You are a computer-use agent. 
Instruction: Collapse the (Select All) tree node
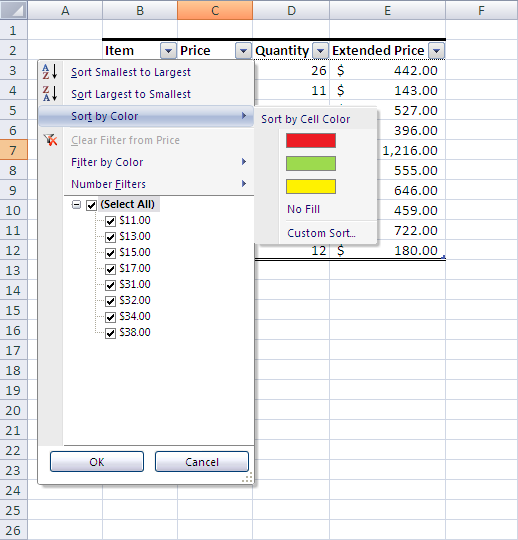pos(76,205)
